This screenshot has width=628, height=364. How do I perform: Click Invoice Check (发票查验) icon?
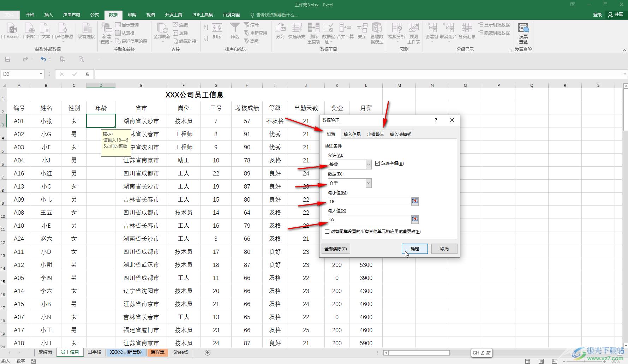click(x=523, y=33)
